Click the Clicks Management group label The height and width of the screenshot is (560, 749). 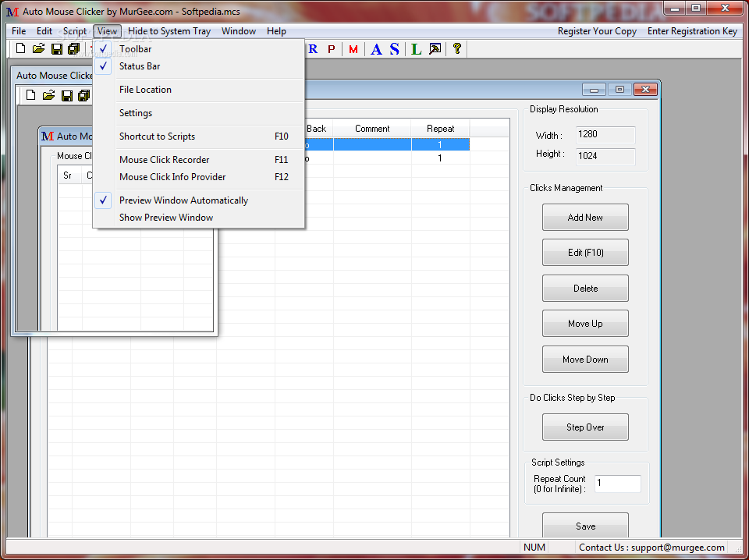click(x=566, y=188)
